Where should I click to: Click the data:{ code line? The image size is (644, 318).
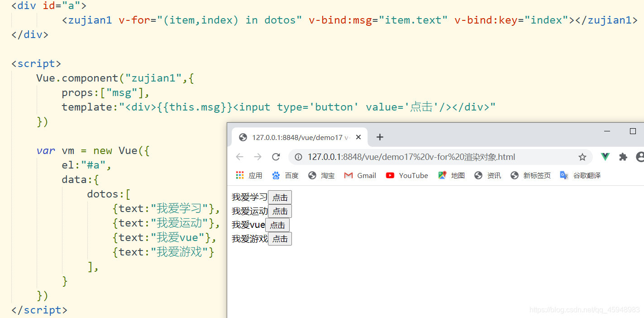tap(80, 179)
